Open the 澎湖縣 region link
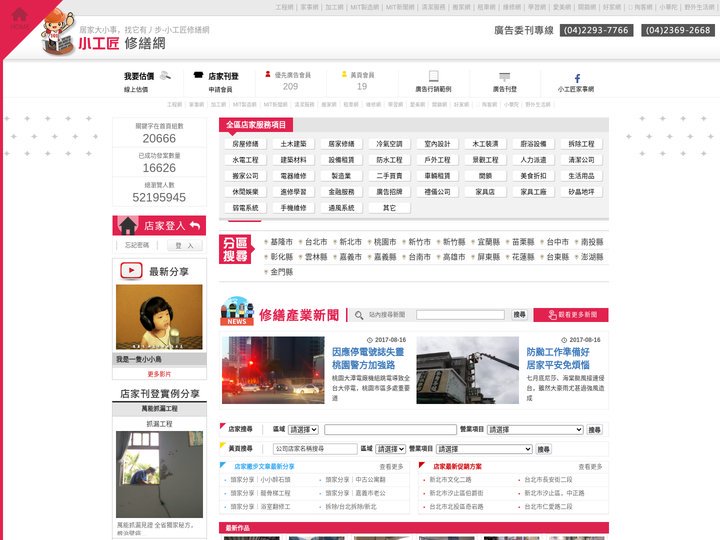720x540 pixels. (592, 257)
